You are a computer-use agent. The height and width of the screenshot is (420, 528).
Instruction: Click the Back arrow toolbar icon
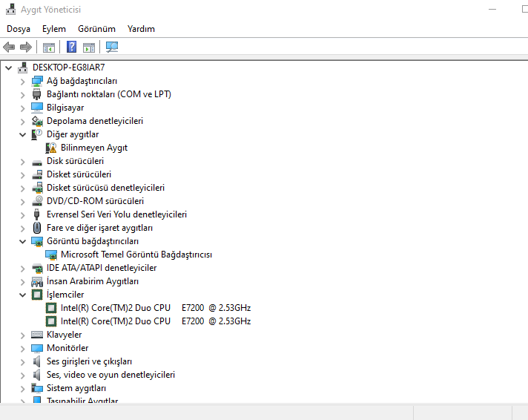(x=9, y=47)
